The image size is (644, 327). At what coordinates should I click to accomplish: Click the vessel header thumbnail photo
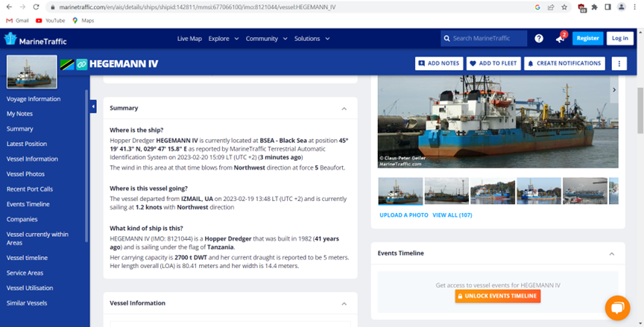pyautogui.click(x=32, y=72)
